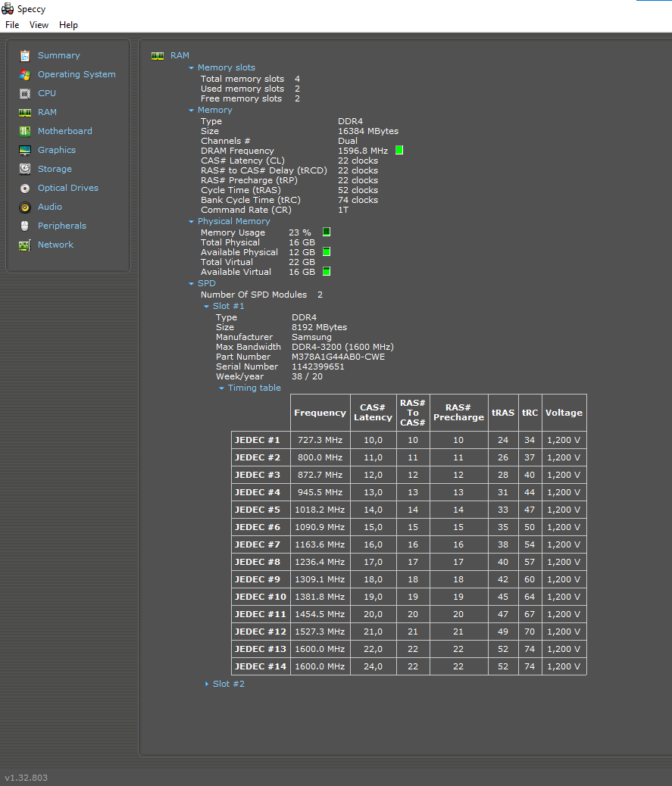Open the Help menu

pos(68,25)
